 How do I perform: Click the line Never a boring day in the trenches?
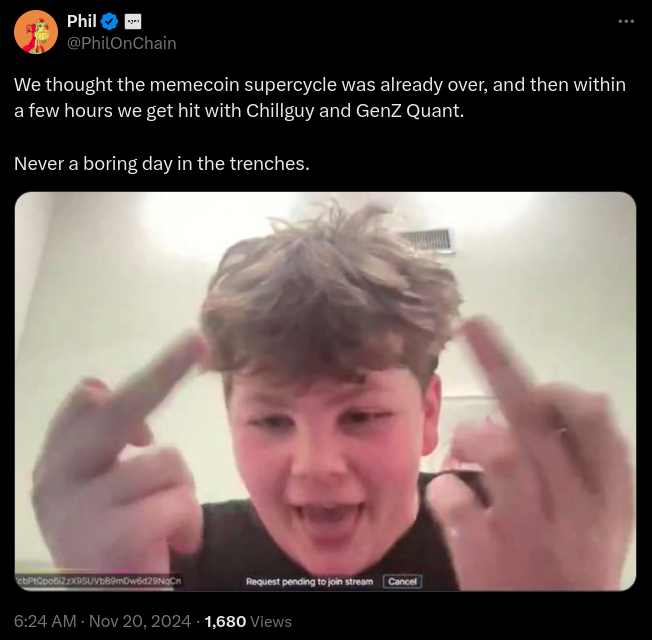162,163
